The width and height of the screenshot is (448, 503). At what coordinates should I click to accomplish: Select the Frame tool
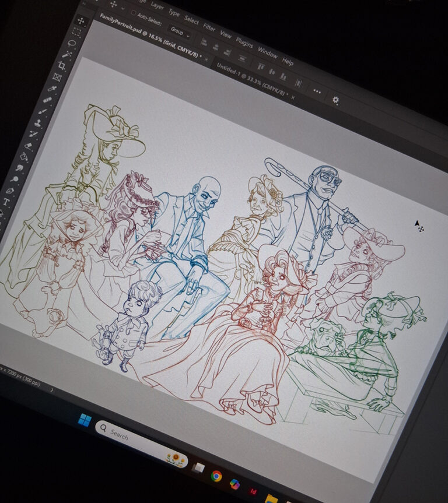(57, 77)
